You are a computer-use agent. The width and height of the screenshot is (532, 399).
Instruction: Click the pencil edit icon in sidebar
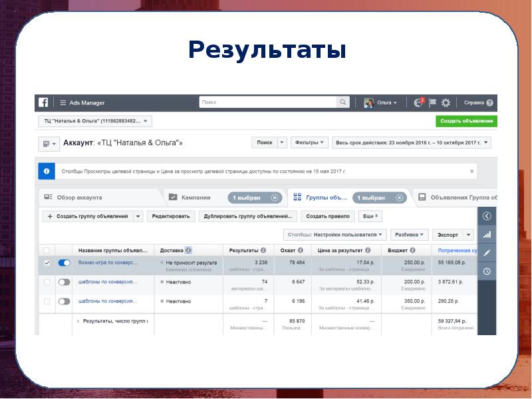[x=487, y=253]
